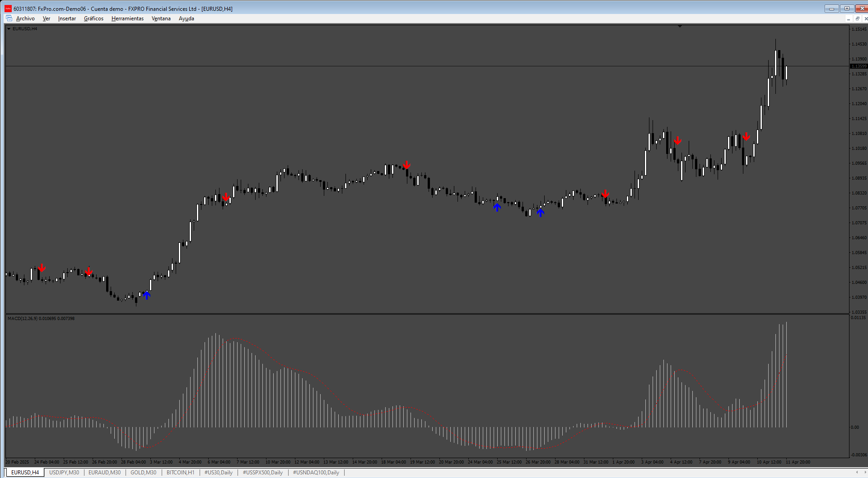Click the 1 Apr 20:00 time label
This screenshot has height=478, width=868.
(623, 462)
